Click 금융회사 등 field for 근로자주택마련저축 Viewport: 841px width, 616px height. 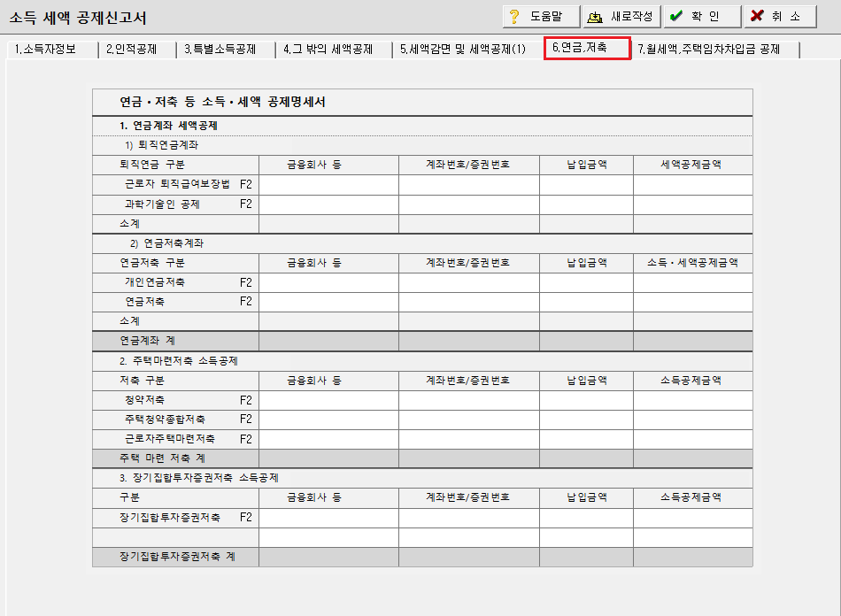pos(328,440)
